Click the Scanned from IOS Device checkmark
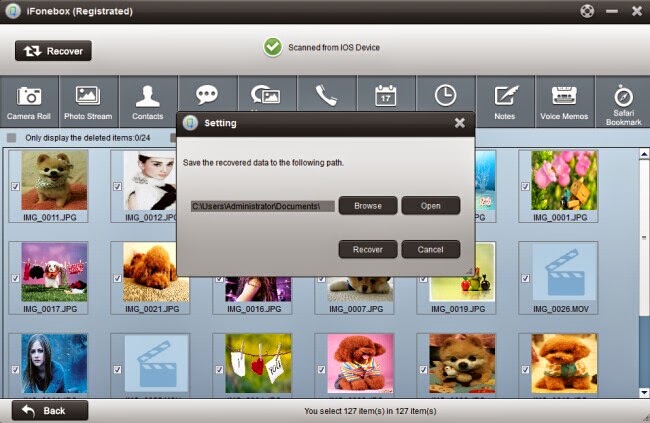The width and height of the screenshot is (650, 423). [x=273, y=47]
